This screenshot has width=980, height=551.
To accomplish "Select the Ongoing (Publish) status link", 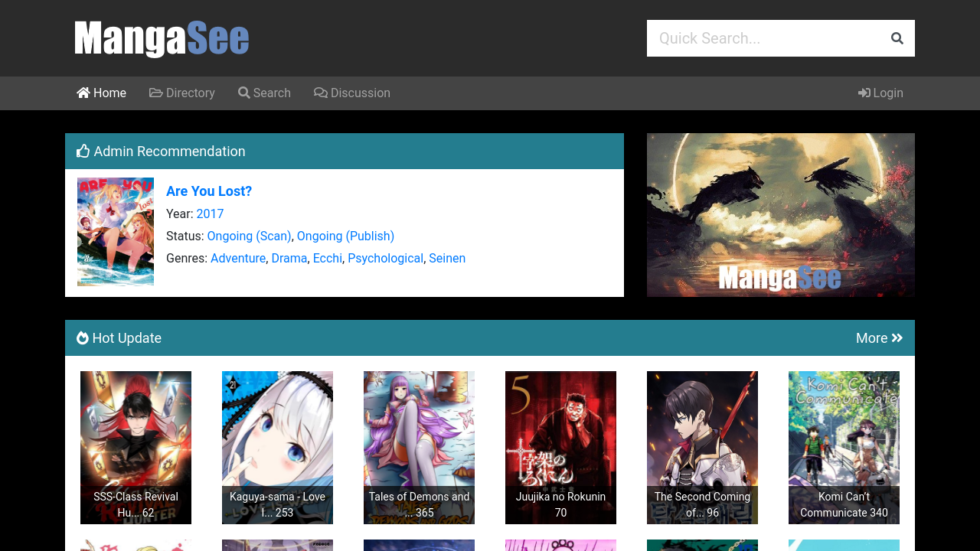I will (x=345, y=236).
